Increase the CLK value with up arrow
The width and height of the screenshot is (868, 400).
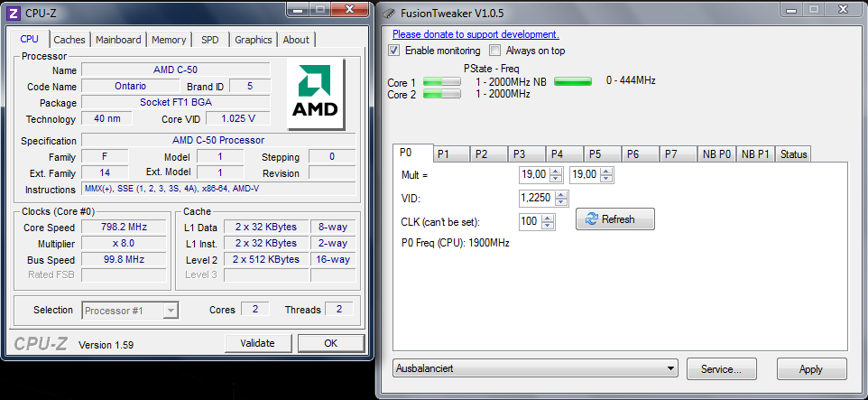pyautogui.click(x=548, y=219)
